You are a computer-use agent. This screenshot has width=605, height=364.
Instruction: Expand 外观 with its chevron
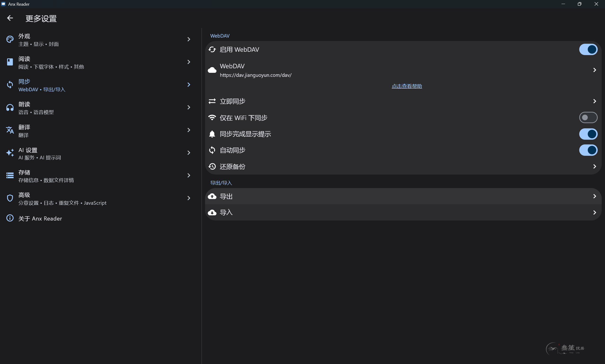coord(189,39)
